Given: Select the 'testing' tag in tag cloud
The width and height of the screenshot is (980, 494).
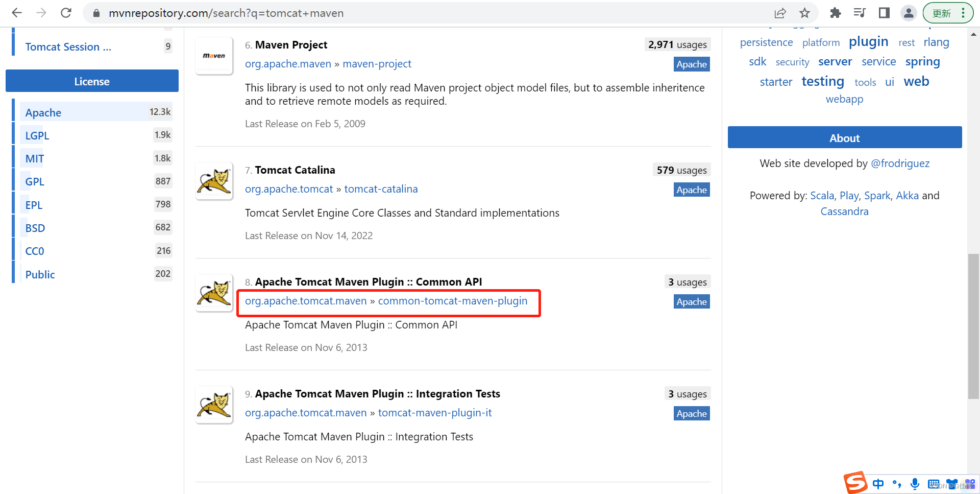Looking at the screenshot, I should 823,81.
